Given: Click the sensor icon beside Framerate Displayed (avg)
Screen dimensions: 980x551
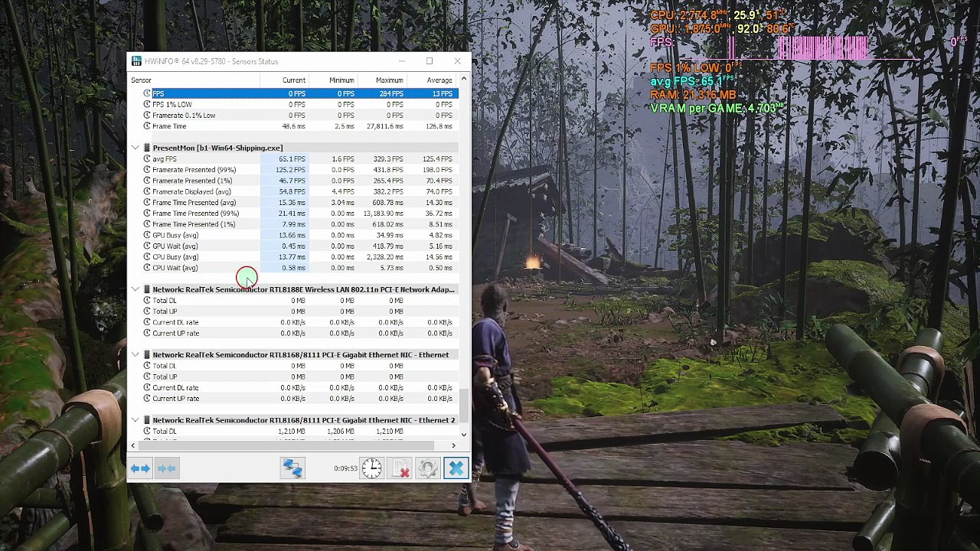Looking at the screenshot, I should [147, 192].
